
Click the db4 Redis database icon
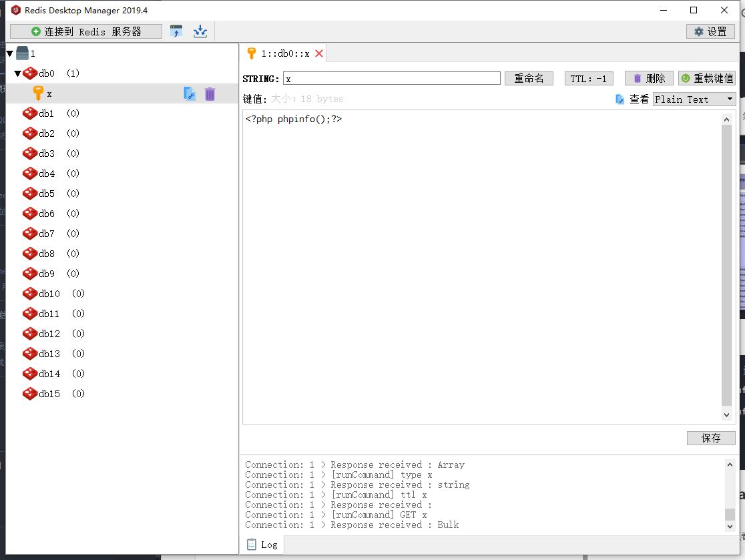(x=30, y=174)
